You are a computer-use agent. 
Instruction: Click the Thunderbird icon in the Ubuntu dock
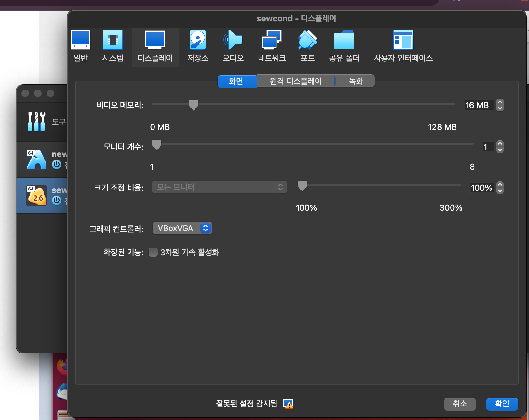point(62,392)
